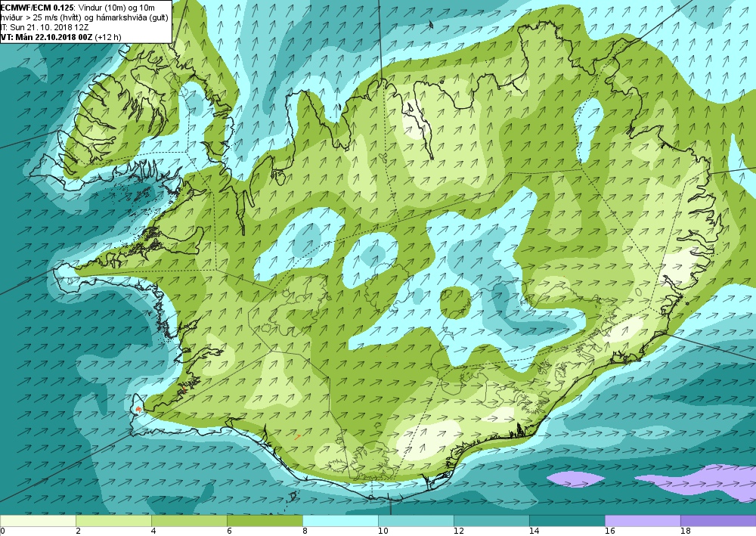Click the darker purple legend swatch above 18
756x536 pixels.
(718, 521)
